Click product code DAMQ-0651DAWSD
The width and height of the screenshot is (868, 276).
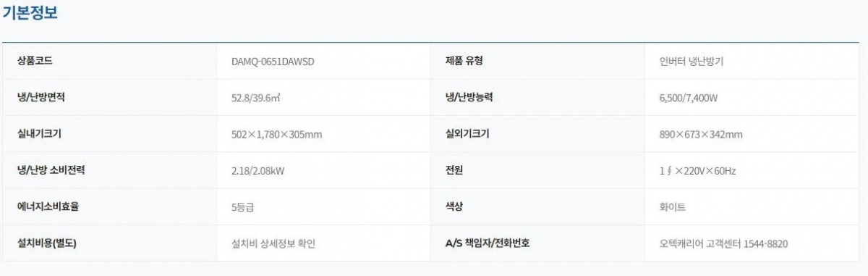point(268,62)
